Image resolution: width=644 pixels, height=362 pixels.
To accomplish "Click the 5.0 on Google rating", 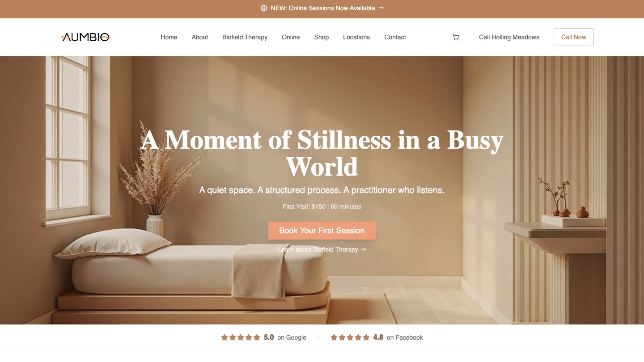I will click(285, 337).
